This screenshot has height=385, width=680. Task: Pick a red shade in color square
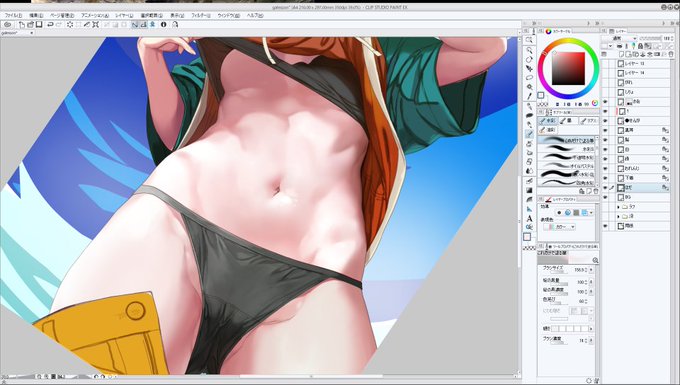[x=568, y=69]
